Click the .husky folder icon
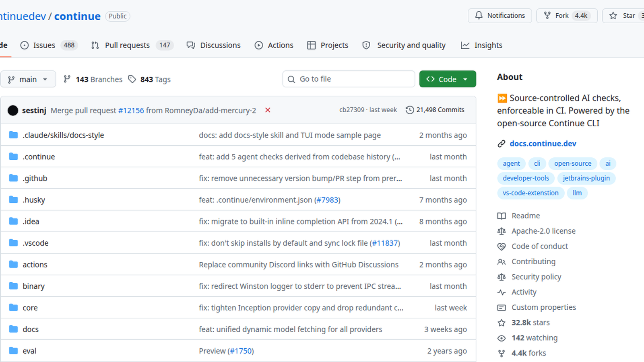 pos(13,200)
